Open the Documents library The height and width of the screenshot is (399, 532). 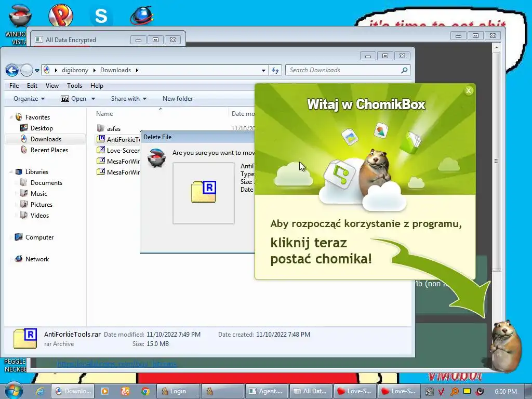(x=46, y=183)
